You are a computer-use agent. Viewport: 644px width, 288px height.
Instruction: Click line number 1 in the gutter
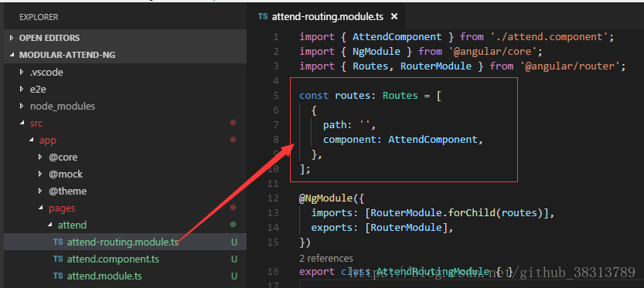pyautogui.click(x=275, y=37)
